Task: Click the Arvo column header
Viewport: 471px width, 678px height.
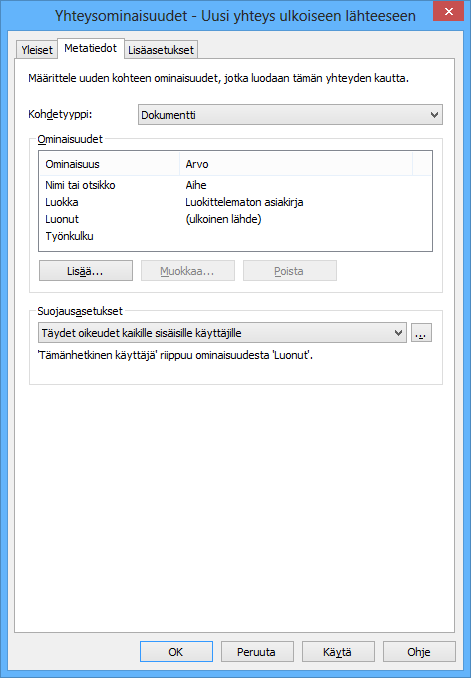Action: pyautogui.click(x=296, y=164)
